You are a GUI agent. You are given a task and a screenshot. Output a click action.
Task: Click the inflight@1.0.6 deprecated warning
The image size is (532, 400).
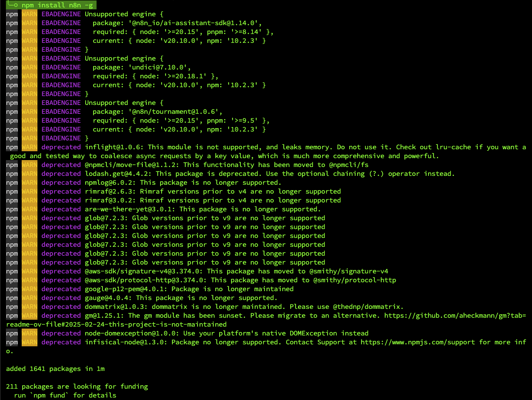pos(266,151)
